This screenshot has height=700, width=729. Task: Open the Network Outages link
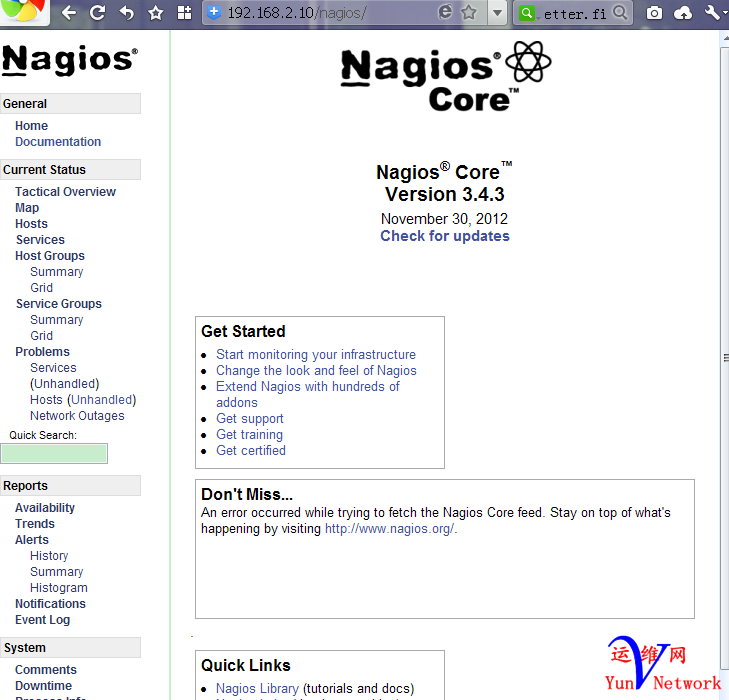click(77, 416)
